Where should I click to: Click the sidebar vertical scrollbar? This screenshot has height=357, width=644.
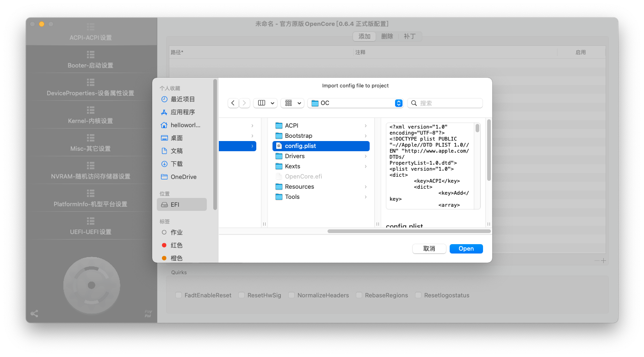[x=215, y=144]
